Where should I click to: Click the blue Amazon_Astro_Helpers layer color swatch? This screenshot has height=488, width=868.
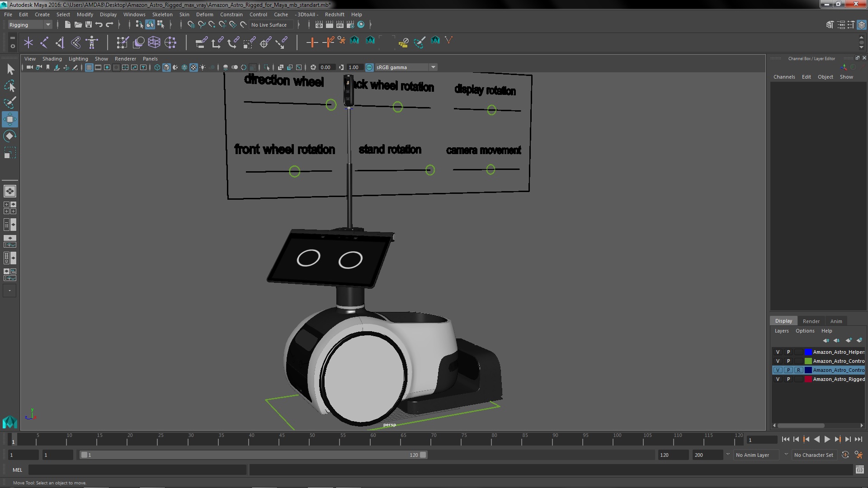(x=808, y=352)
